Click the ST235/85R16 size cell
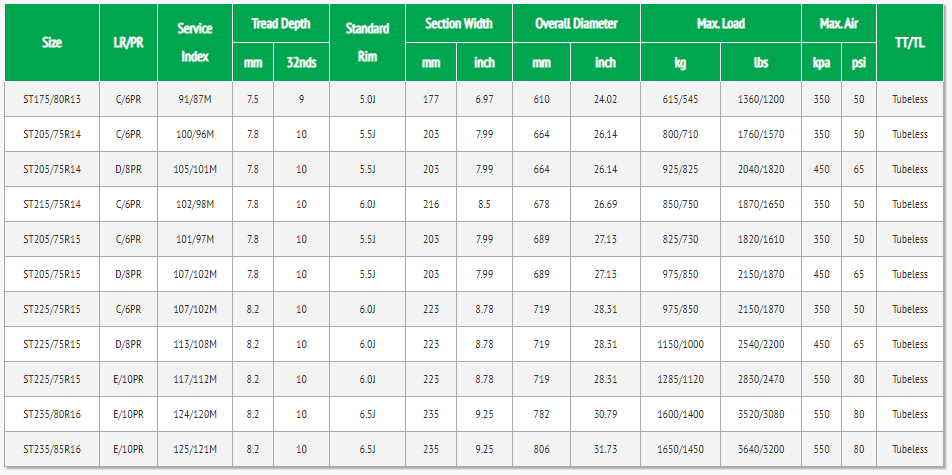The width and height of the screenshot is (952, 475). click(x=52, y=449)
